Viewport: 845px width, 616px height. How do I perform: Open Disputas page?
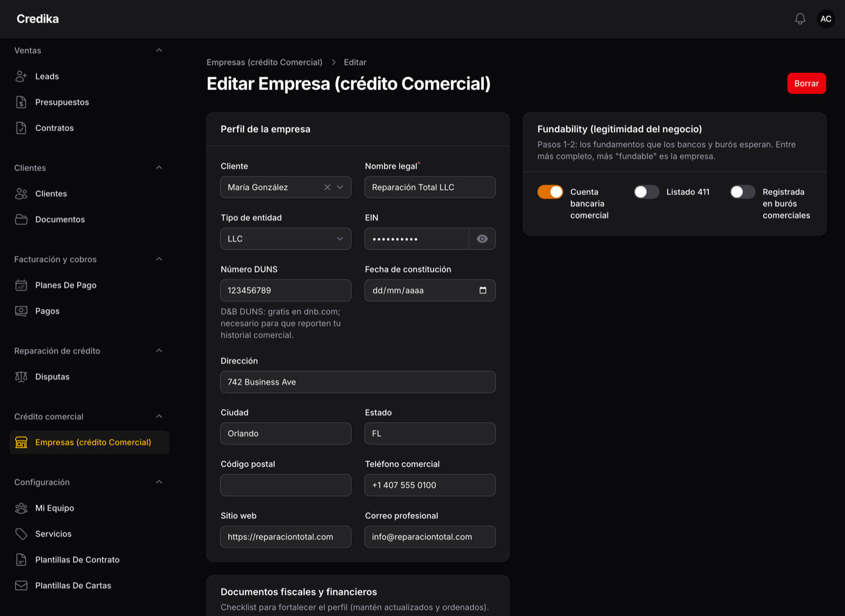point(90,377)
